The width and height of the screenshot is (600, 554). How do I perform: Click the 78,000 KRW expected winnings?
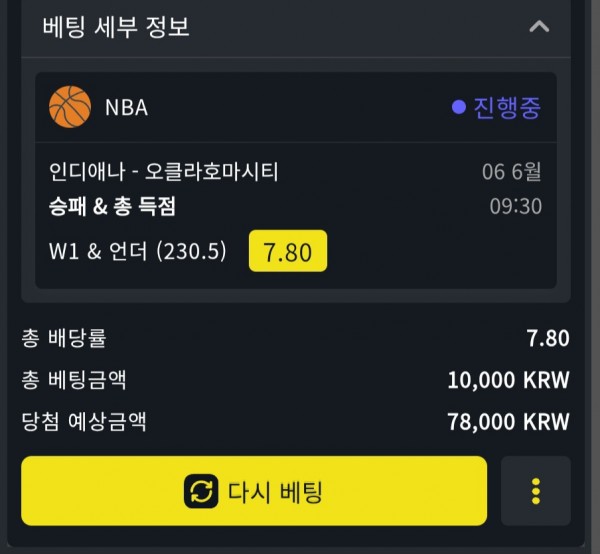[x=509, y=422]
